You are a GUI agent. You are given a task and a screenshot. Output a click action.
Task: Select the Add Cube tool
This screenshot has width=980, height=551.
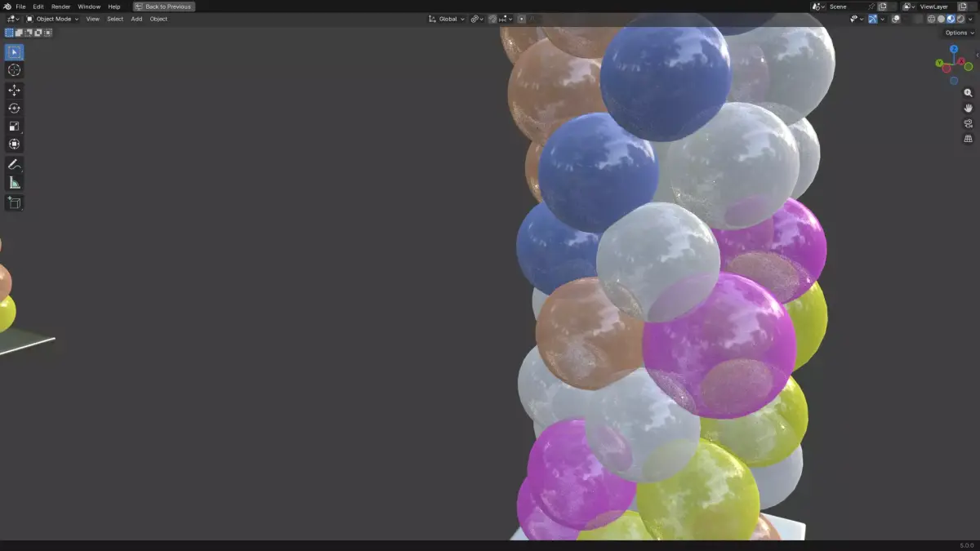point(14,202)
